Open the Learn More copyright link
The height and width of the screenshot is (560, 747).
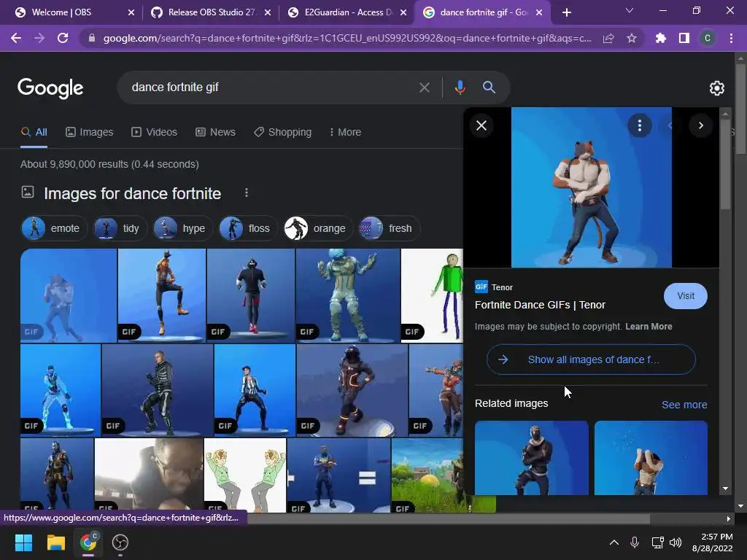649,326
